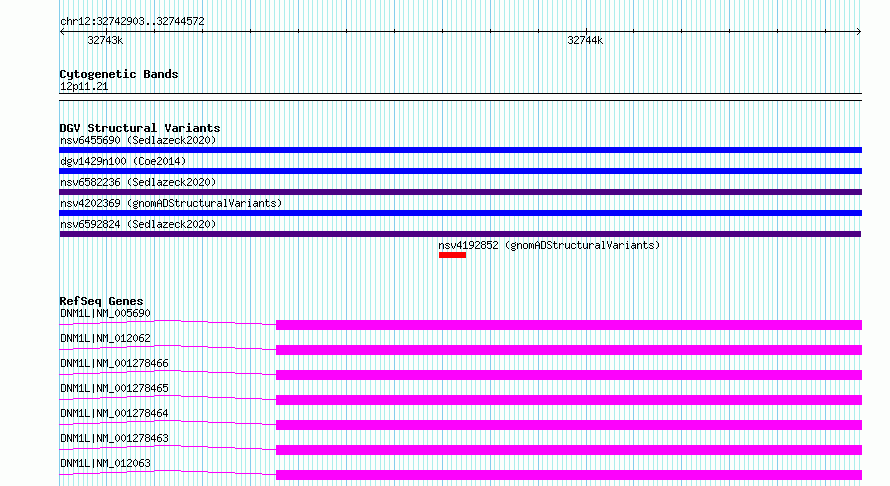Click the magenta exon bar of NM_001278463
The width and height of the screenshot is (890, 486).
pos(569,450)
